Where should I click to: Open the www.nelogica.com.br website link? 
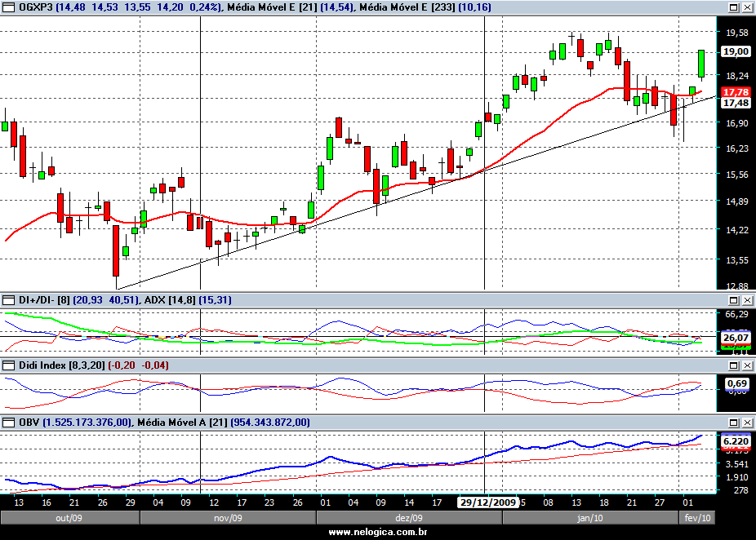click(x=377, y=533)
